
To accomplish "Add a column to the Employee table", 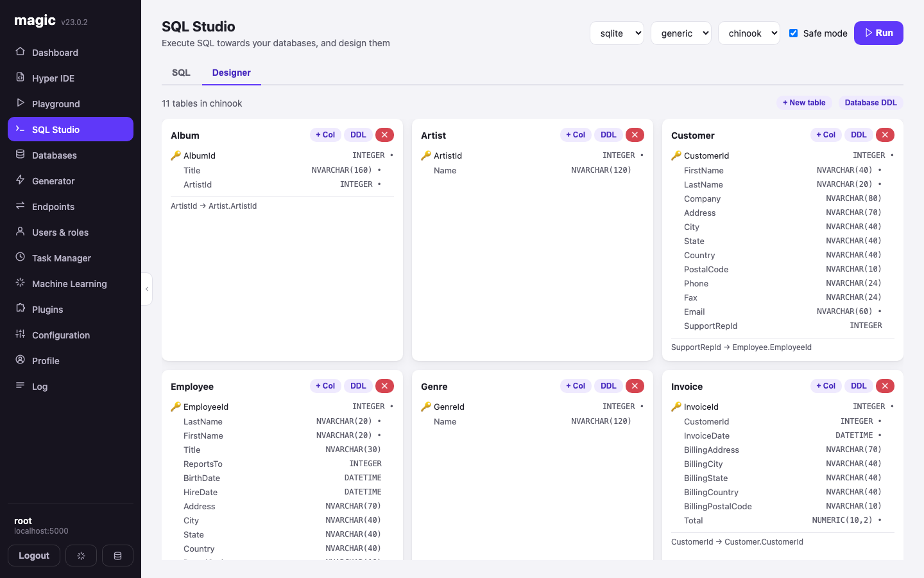I will pos(325,386).
